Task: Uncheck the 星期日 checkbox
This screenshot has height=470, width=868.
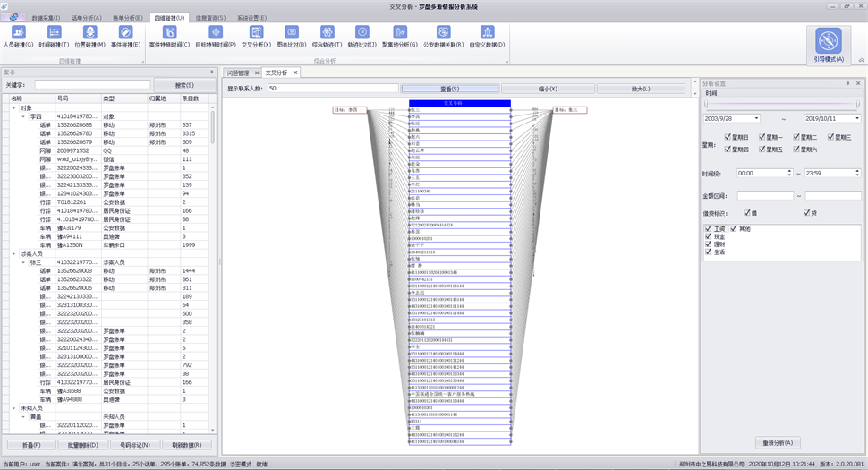Action: [x=728, y=137]
